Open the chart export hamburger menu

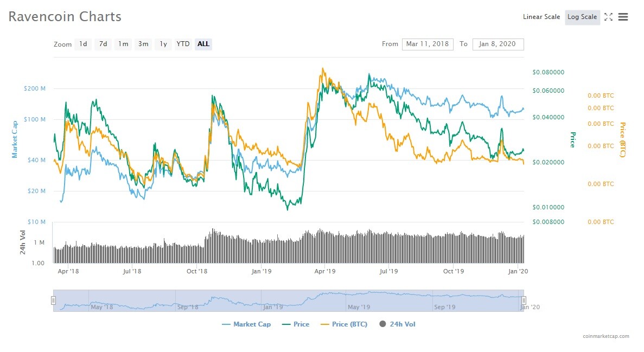pyautogui.click(x=623, y=17)
